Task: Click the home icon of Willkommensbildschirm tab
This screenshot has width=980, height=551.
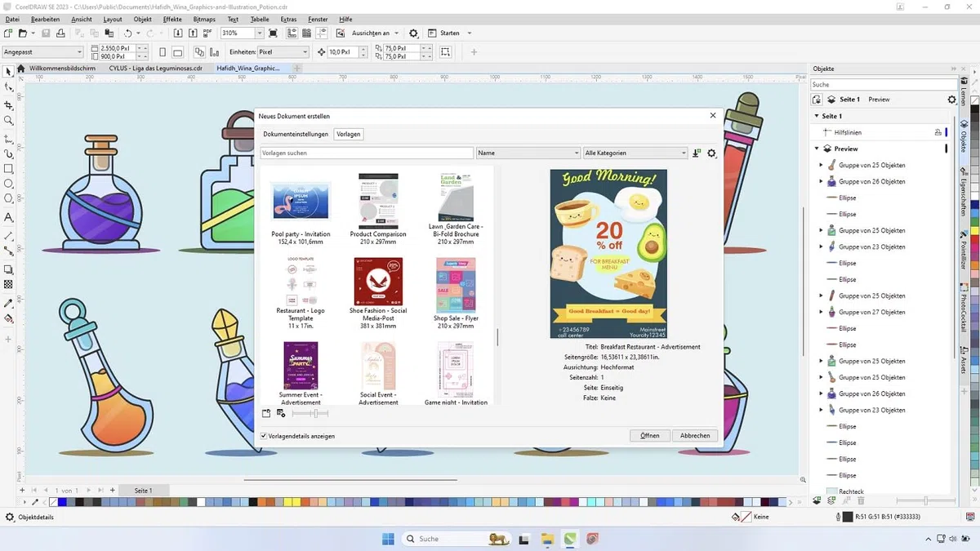Action: (23, 69)
